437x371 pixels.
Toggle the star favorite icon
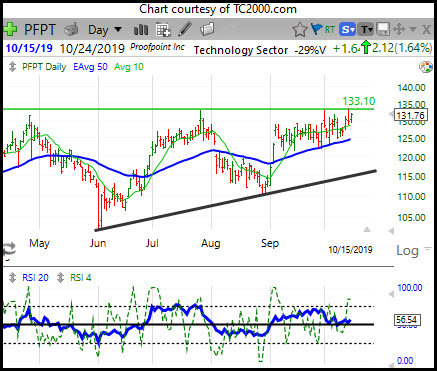point(300,30)
